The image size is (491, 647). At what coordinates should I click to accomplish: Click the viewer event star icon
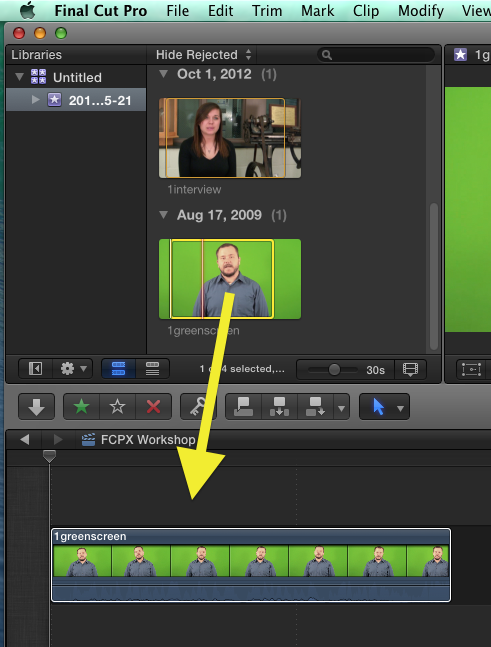460,54
